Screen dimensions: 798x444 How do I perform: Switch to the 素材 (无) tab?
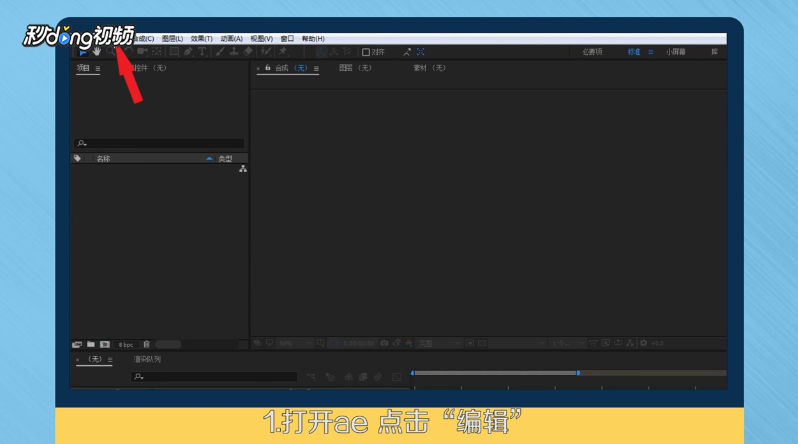[x=430, y=68]
